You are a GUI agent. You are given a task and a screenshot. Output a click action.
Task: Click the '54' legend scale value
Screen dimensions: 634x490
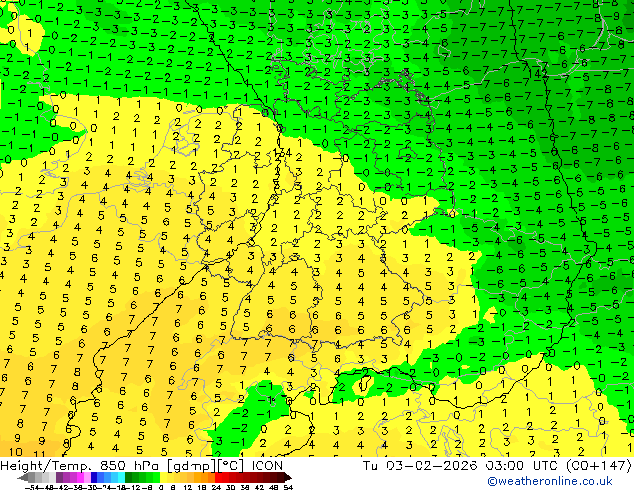point(288,487)
